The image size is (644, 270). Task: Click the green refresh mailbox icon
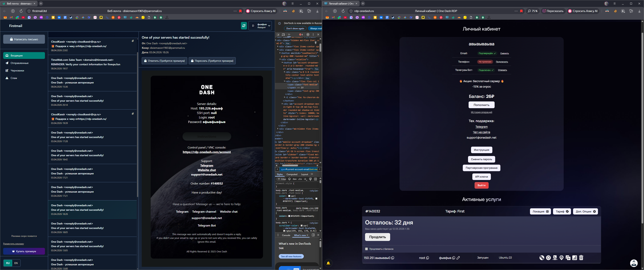(x=244, y=26)
